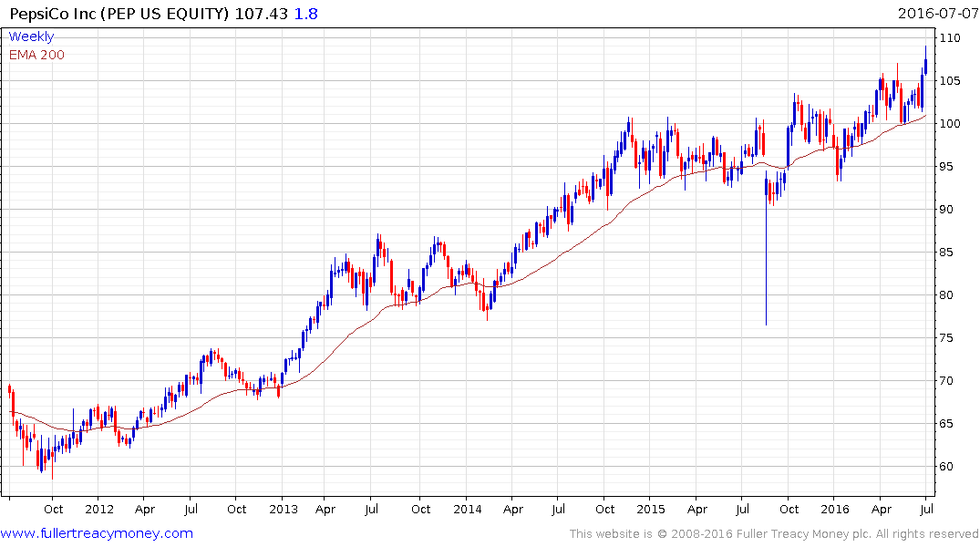Select the 75 price axis label
The height and width of the screenshot is (547, 980).
click(x=946, y=338)
